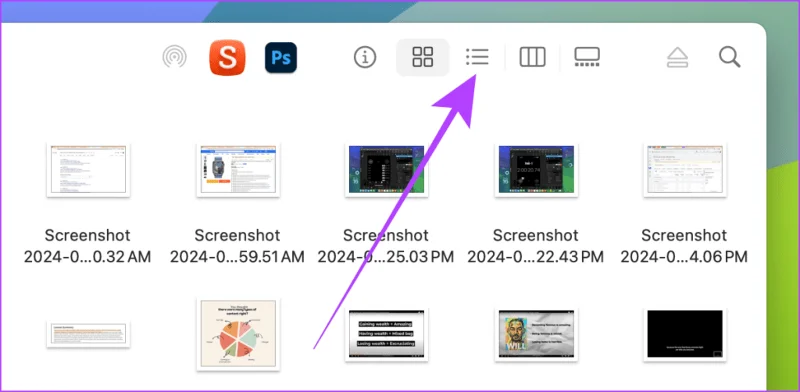Select the all-black image thumbnail
The image size is (800, 392).
click(685, 334)
